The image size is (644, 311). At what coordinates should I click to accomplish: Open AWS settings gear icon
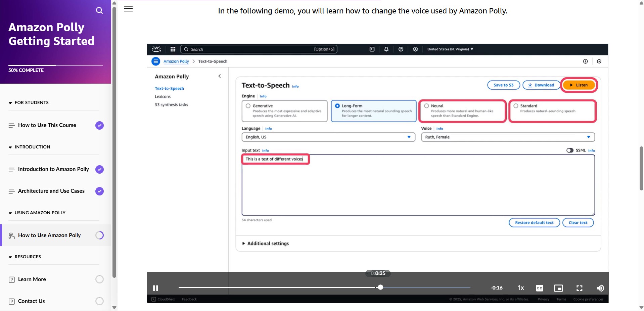[415, 49]
